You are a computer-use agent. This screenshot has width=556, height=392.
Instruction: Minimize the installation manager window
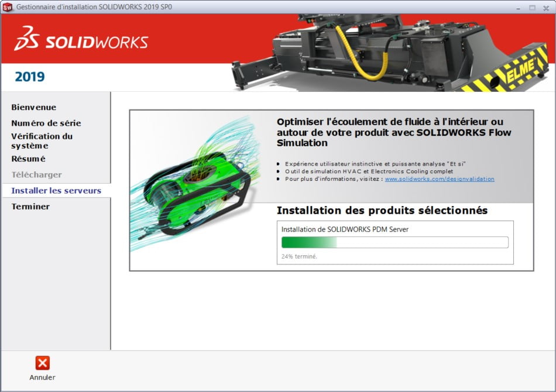coord(519,8)
